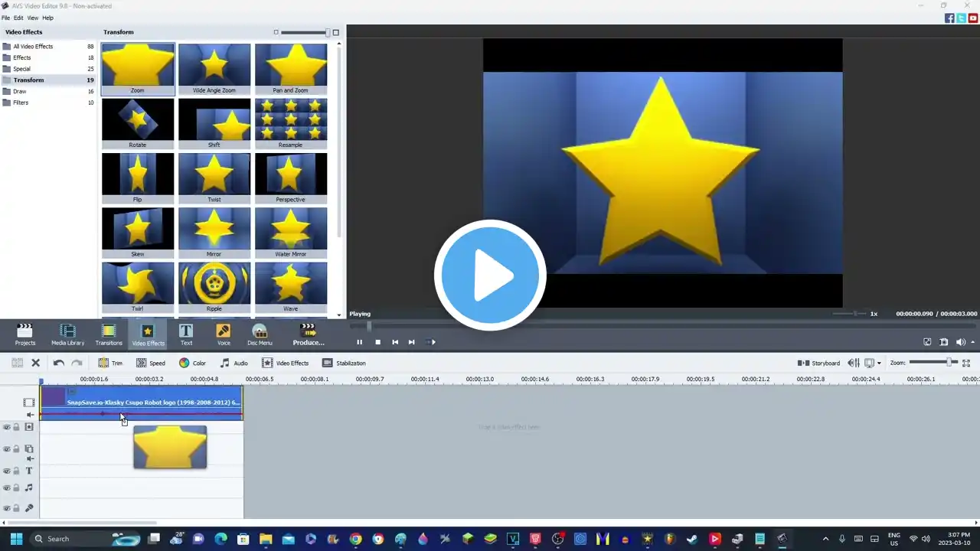Click the Undo arrow
The width and height of the screenshot is (980, 551).
pyautogui.click(x=58, y=363)
